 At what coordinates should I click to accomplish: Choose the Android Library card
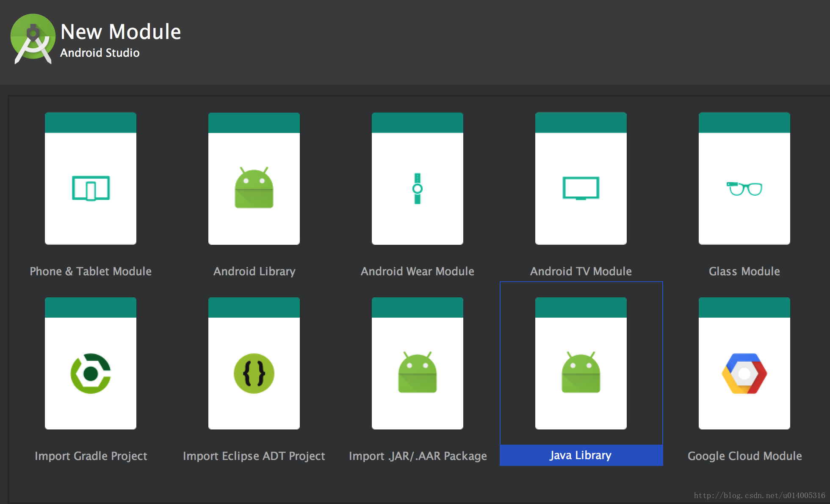pyautogui.click(x=254, y=178)
